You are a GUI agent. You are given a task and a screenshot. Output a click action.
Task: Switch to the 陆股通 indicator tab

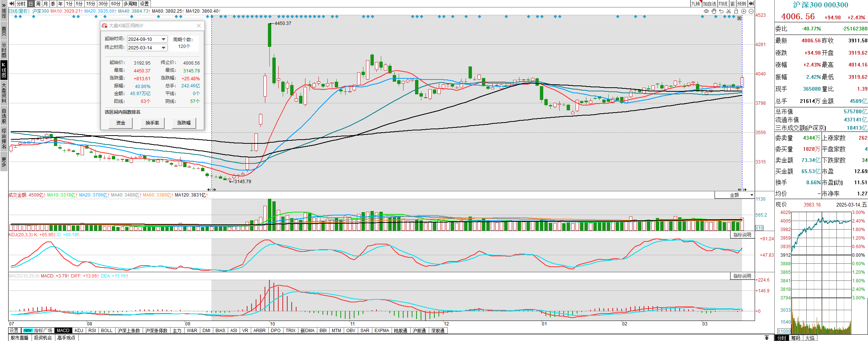(x=401, y=331)
